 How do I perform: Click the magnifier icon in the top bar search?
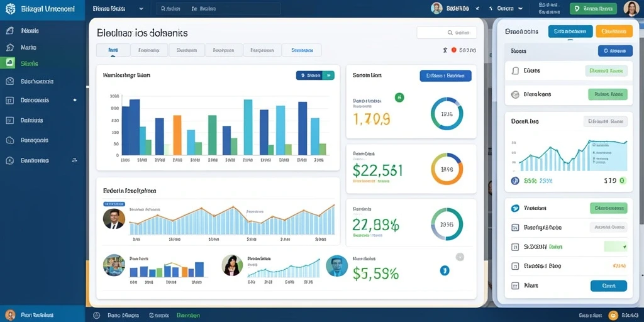tap(164, 8)
